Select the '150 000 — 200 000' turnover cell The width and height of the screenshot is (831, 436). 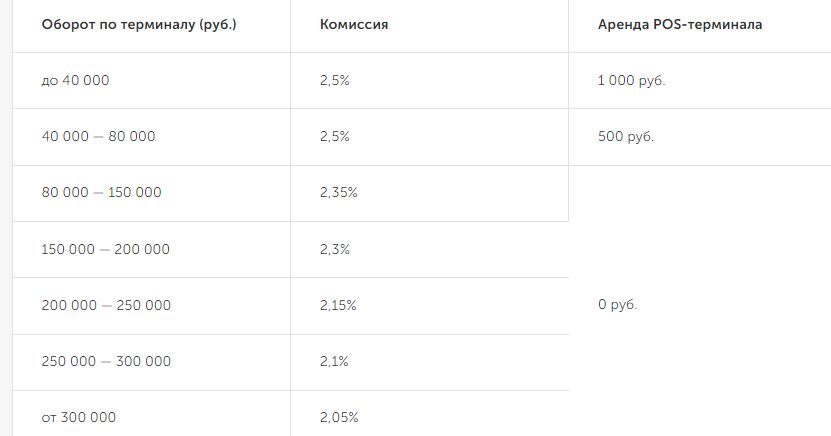[105, 249]
